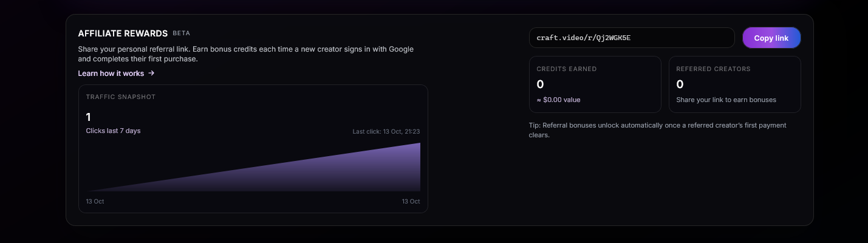Viewport: 868px width, 243px height.
Task: Click the ≈ $0.00 value text
Action: pyautogui.click(x=558, y=100)
